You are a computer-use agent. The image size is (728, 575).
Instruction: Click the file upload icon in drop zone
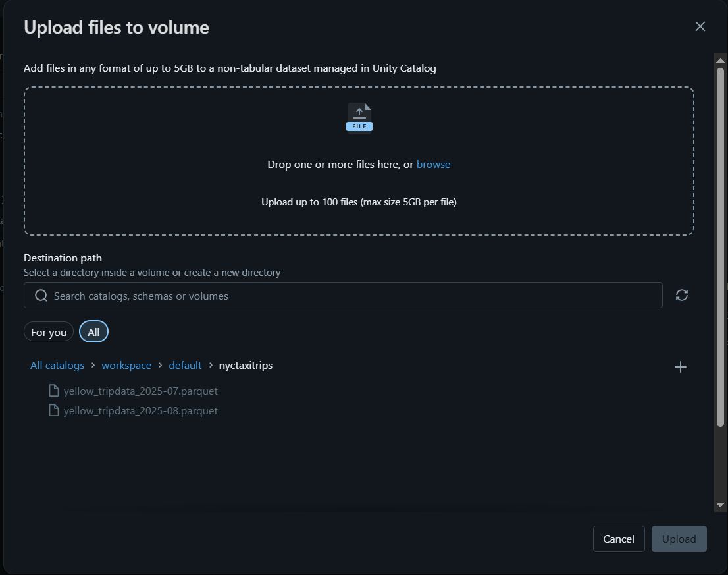pos(359,117)
